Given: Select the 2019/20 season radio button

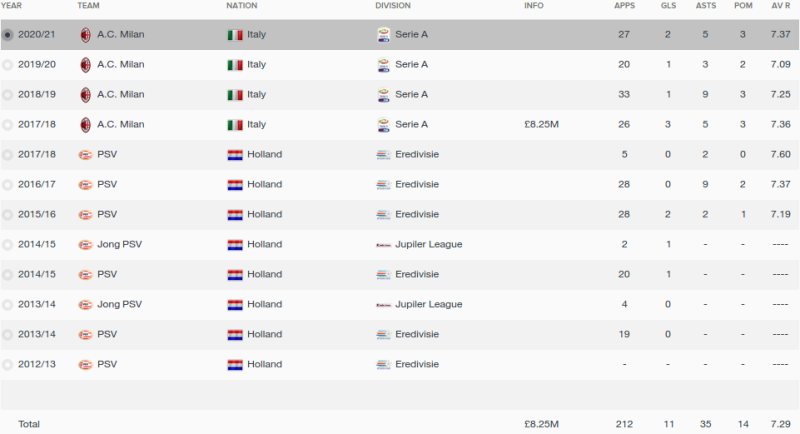Looking at the screenshot, I should tap(7, 65).
